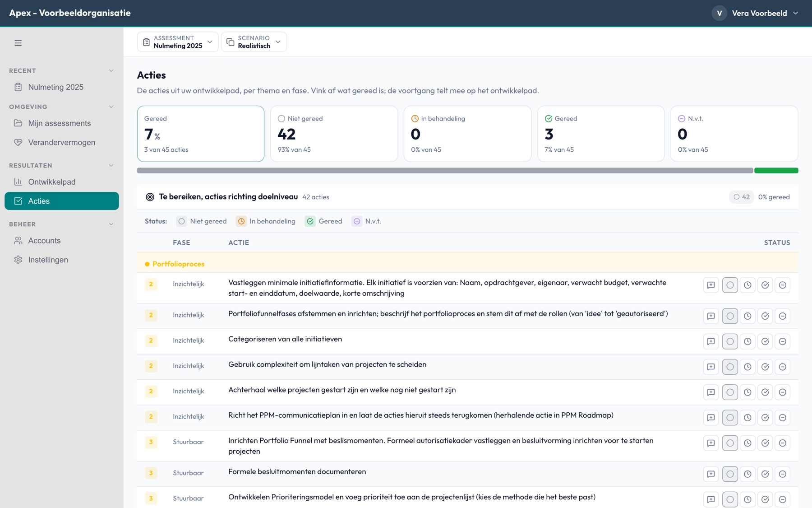Click target icon next to 'Te bereiken' heading
Viewport: 812px width, 508px height.
pos(150,197)
